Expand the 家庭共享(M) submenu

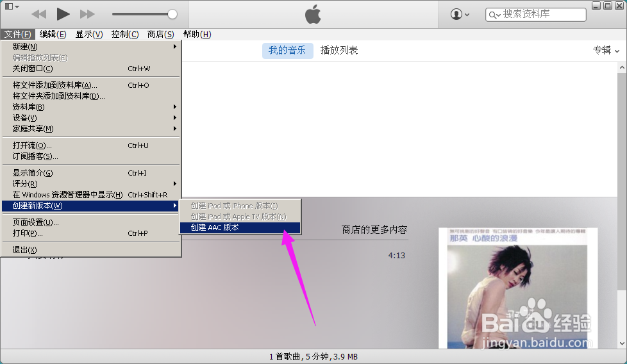point(91,129)
